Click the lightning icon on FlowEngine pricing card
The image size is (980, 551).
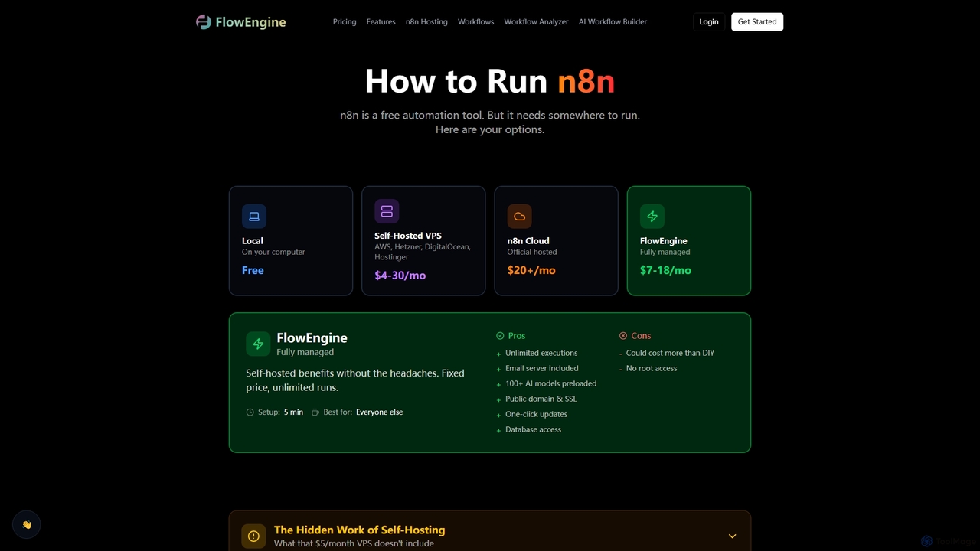[x=652, y=217]
